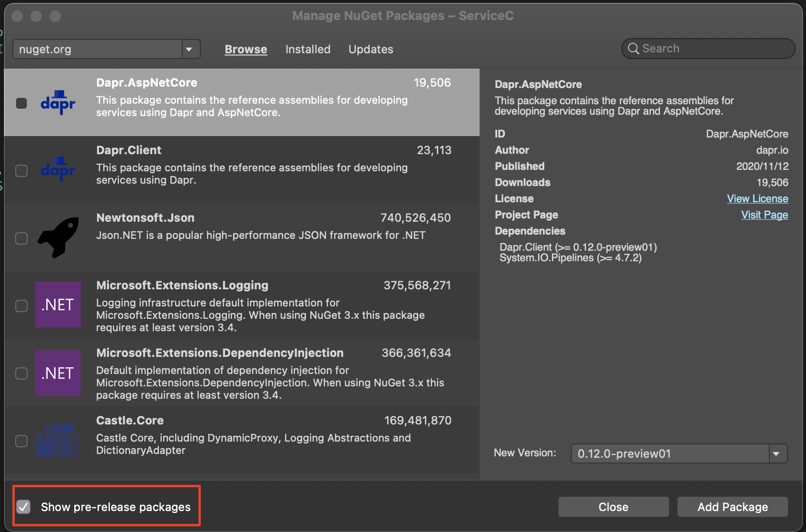Check the Dapr.Client package checkbox
The image size is (806, 532).
click(x=21, y=171)
